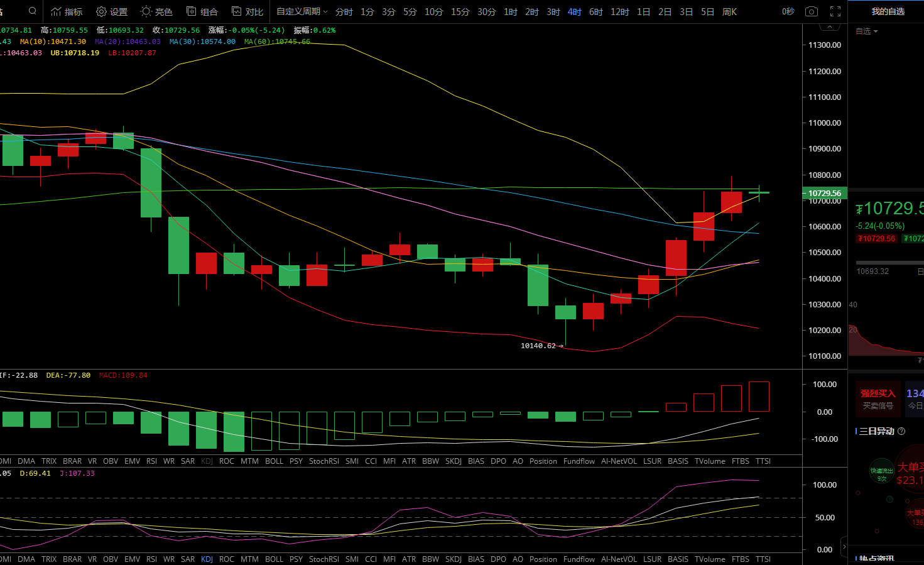Image resolution: width=924 pixels, height=565 pixels.
Task: Take a chart screenshot with the camera icon
Action: coord(812,11)
